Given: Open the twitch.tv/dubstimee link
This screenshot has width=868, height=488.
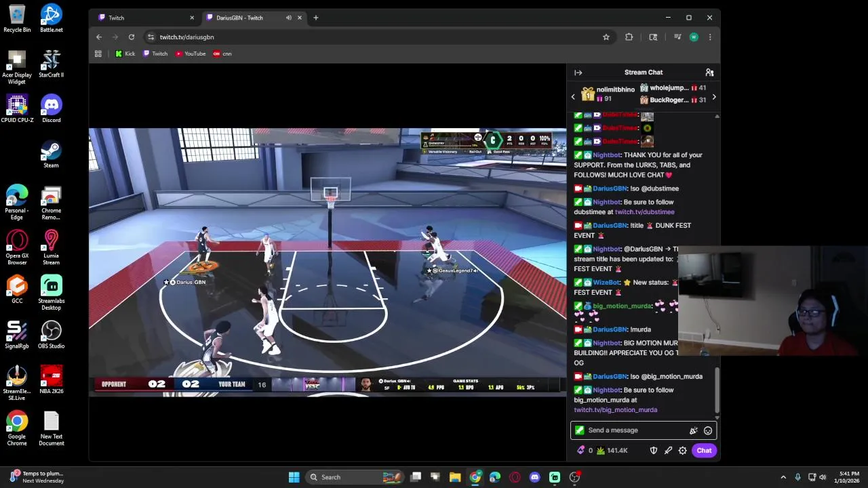Looking at the screenshot, I should (644, 212).
